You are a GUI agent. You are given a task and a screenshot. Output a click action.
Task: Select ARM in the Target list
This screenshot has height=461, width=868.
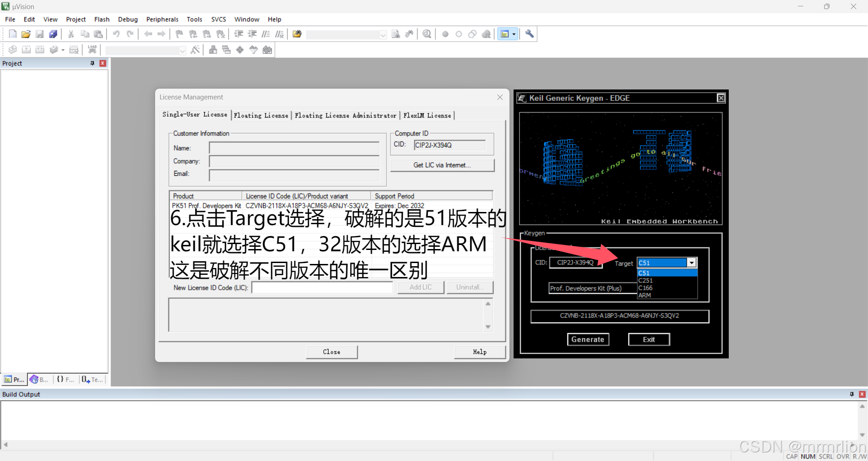click(x=667, y=295)
